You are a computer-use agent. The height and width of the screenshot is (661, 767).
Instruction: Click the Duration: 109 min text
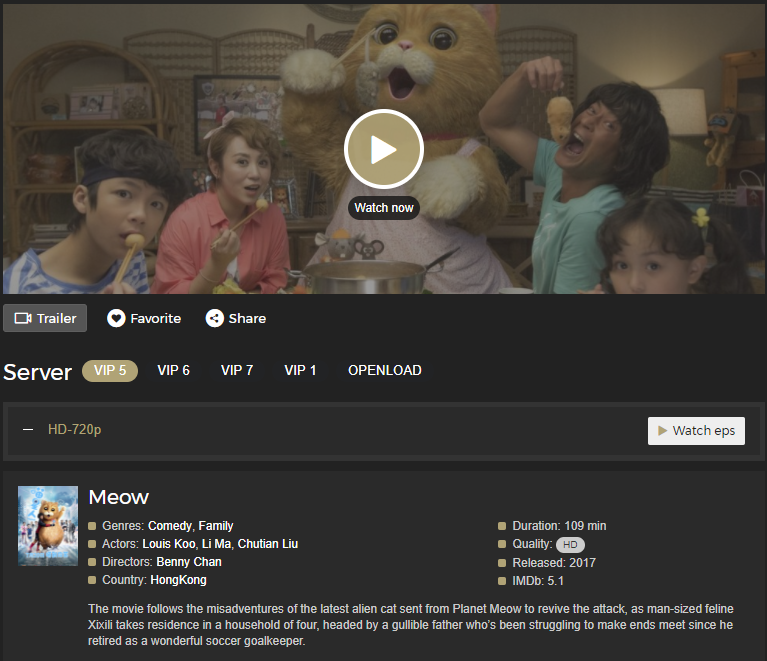click(559, 526)
